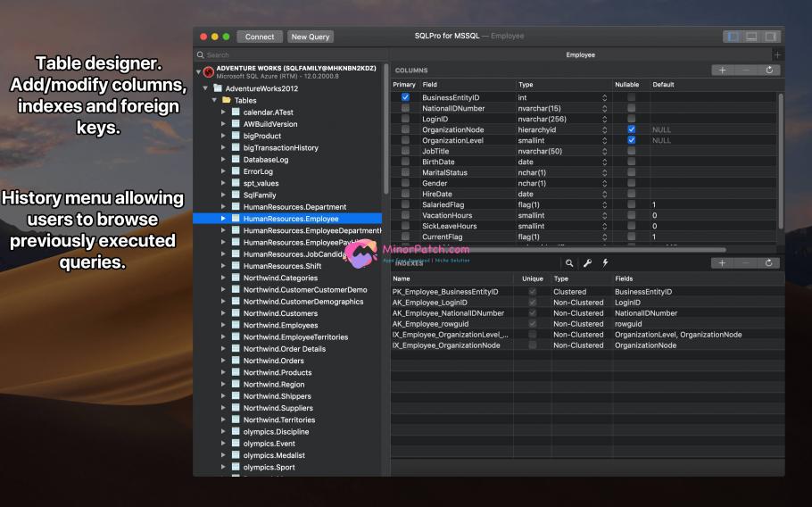Open a new tab with plus icon

pos(777,54)
